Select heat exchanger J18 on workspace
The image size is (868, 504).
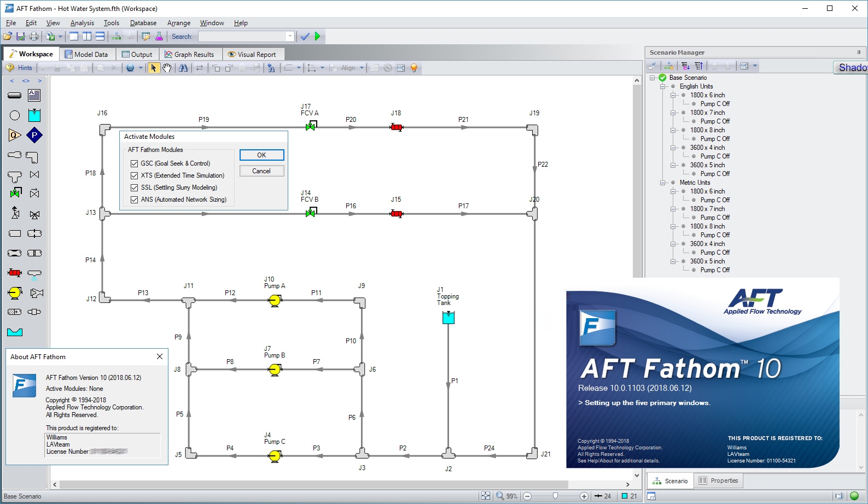point(397,127)
